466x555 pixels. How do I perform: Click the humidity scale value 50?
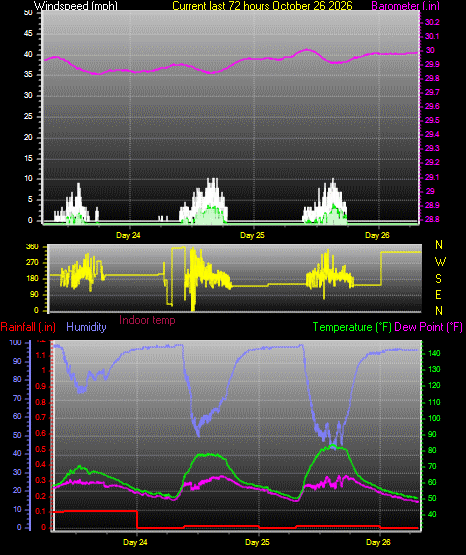(17, 435)
